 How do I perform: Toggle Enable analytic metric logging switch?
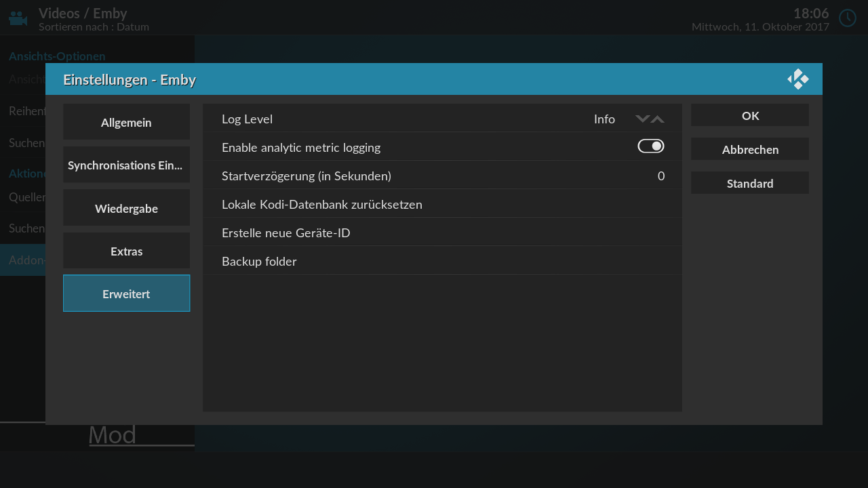click(x=650, y=146)
